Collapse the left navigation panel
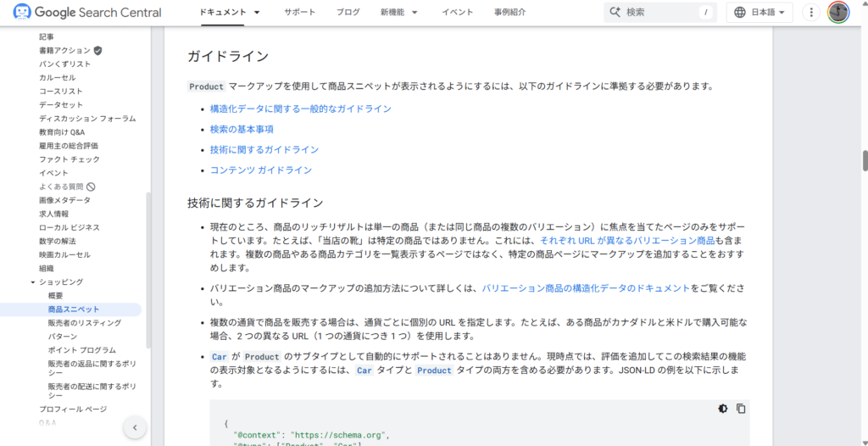Viewport: 868px width, 446px height. coord(135,427)
